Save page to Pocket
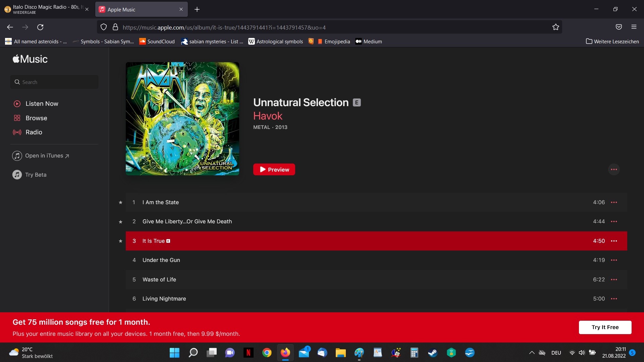The height and width of the screenshot is (362, 644). coord(619,27)
